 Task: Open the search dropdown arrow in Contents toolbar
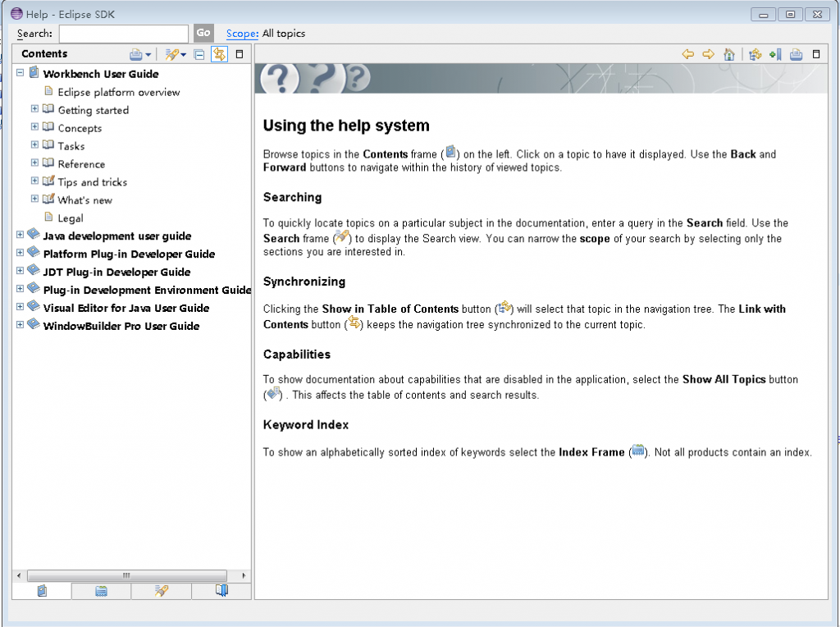point(184,55)
